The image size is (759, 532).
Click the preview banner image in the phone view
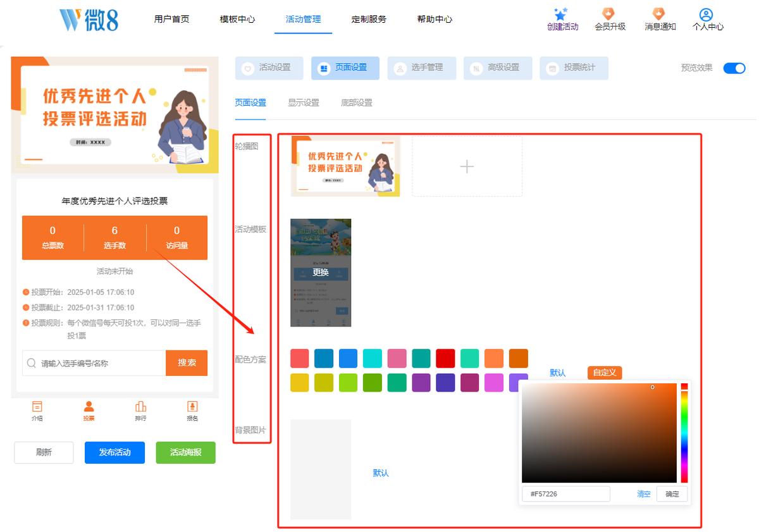click(x=115, y=114)
